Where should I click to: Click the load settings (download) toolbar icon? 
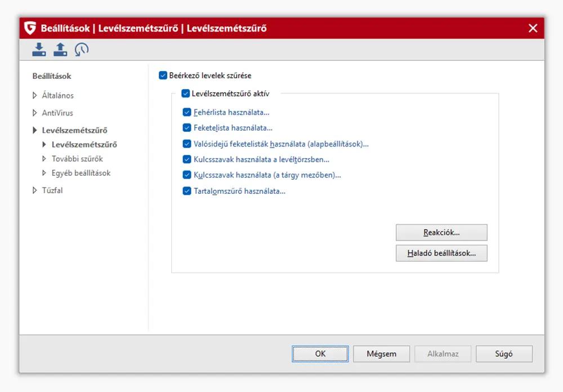pos(39,50)
